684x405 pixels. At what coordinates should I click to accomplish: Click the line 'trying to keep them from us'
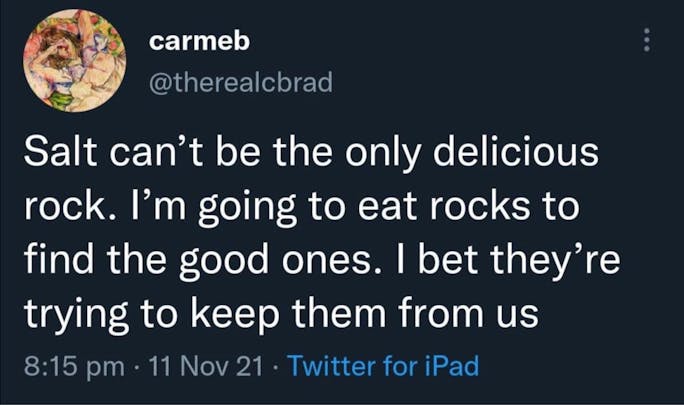tap(281, 316)
